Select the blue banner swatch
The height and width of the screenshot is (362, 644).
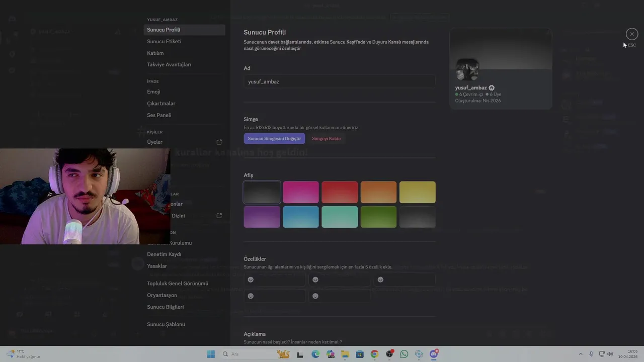coord(301,217)
